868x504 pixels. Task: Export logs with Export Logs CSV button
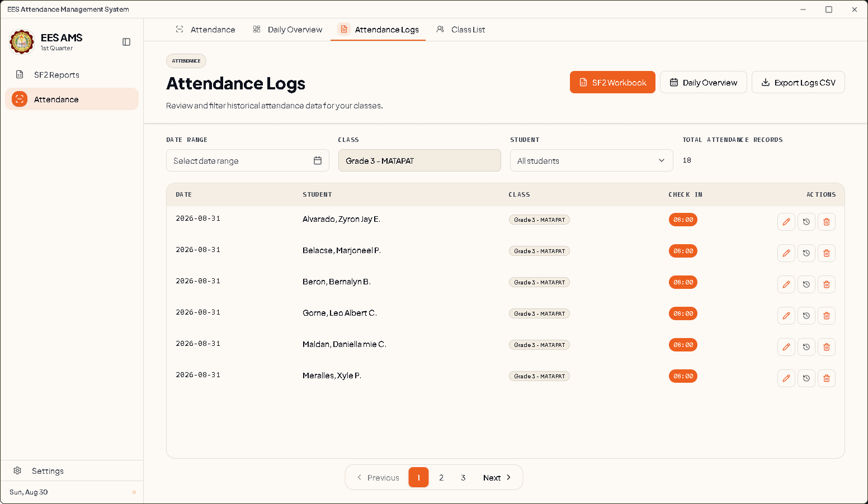click(798, 82)
